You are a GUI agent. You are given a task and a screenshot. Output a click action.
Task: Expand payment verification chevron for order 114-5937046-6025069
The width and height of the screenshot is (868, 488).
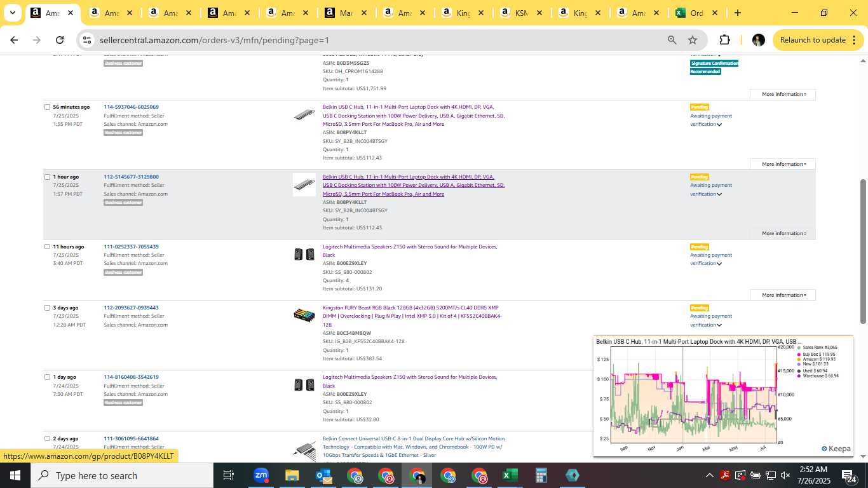pos(719,125)
